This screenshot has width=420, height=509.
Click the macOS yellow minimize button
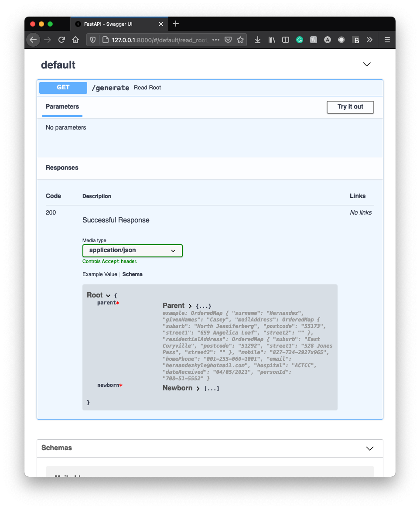[x=41, y=24]
